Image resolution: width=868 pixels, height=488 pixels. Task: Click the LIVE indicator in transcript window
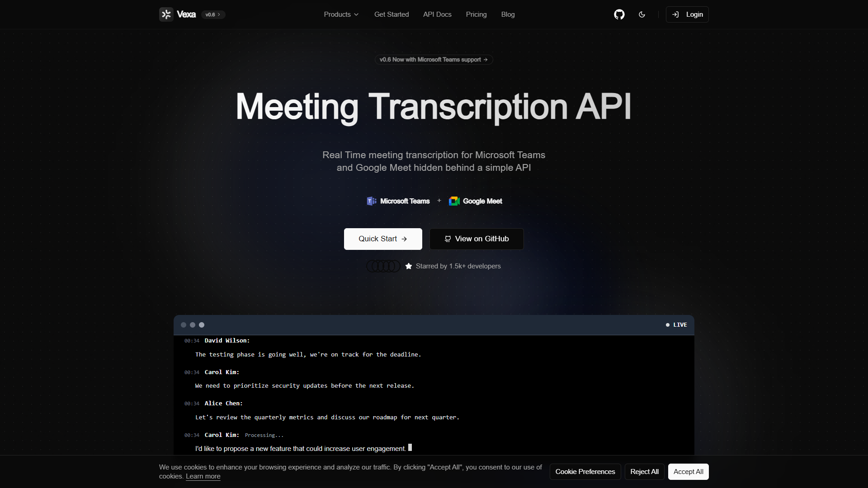[676, 325]
